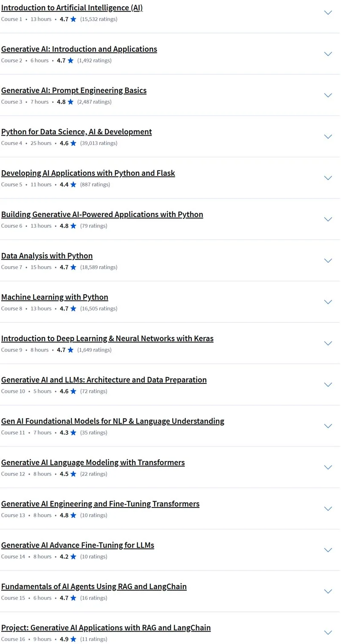Click the star icon next to 4.4 rating
Viewport: 341px width, 644px height.
(x=73, y=185)
